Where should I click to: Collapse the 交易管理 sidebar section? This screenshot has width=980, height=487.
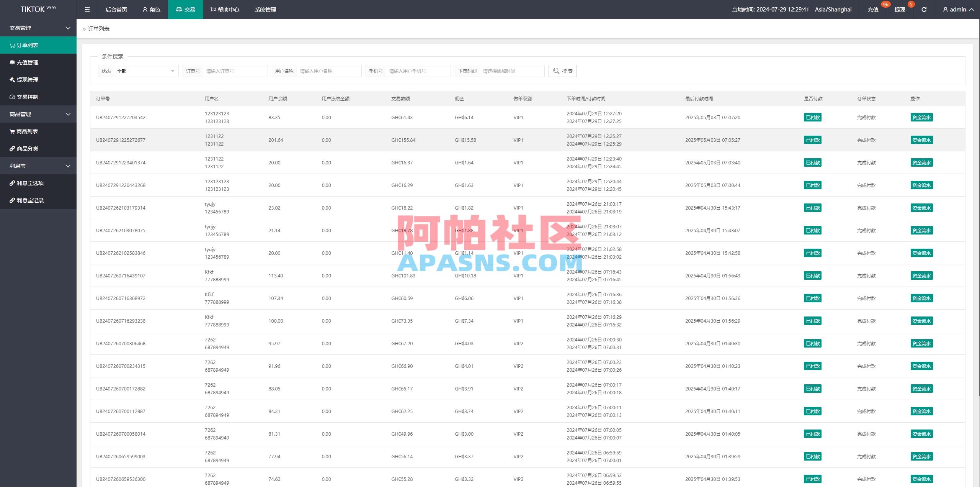pos(38,28)
